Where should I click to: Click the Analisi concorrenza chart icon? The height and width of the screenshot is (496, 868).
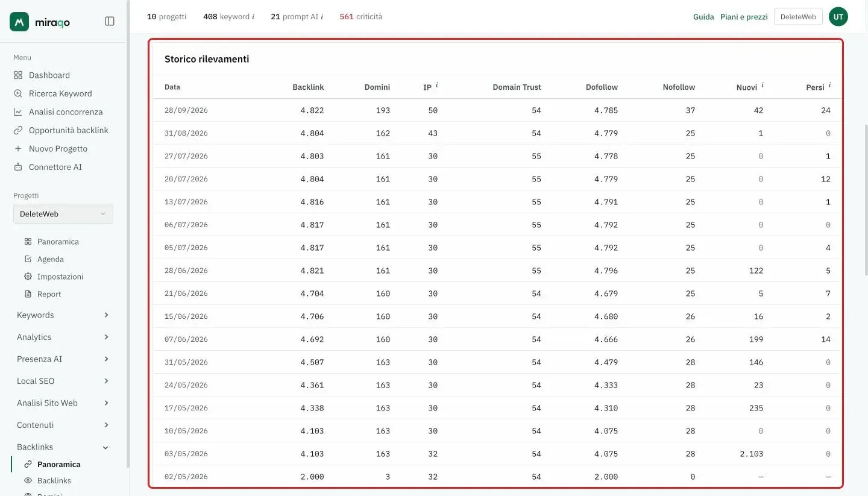18,112
